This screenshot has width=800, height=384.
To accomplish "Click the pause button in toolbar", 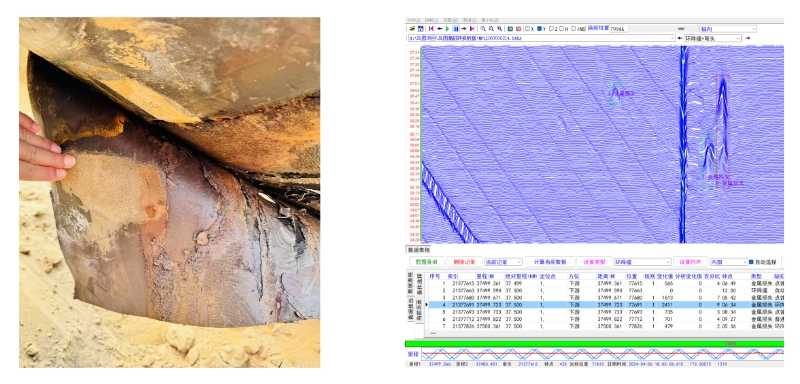I will pos(456,29).
